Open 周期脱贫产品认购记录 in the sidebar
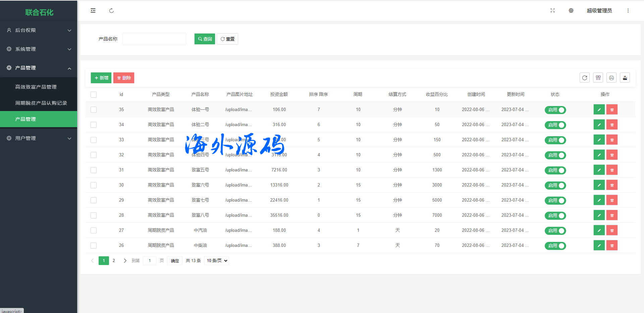Screen dimensions: 644x313 tap(41, 103)
